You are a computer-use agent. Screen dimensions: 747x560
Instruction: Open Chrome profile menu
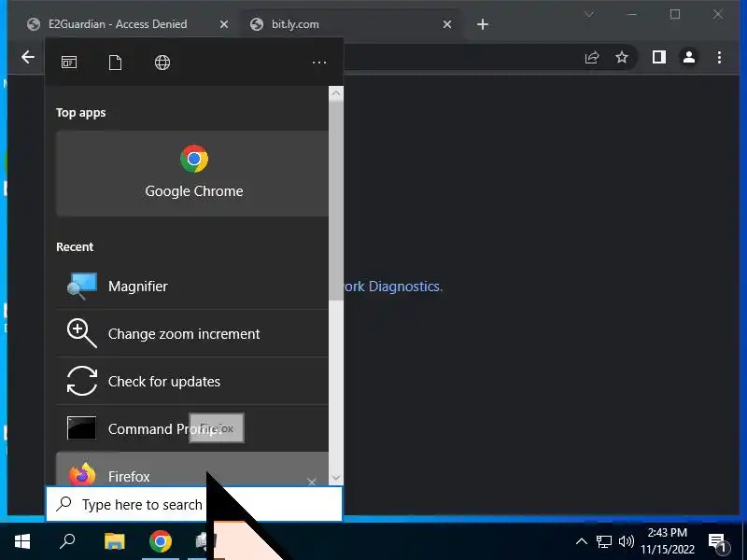689,58
